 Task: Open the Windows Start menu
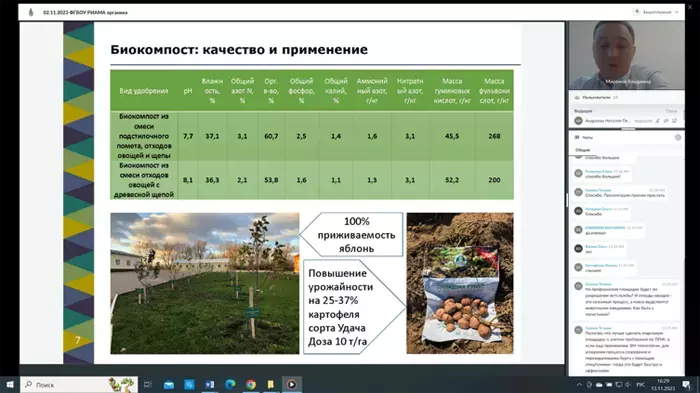tap(10, 385)
